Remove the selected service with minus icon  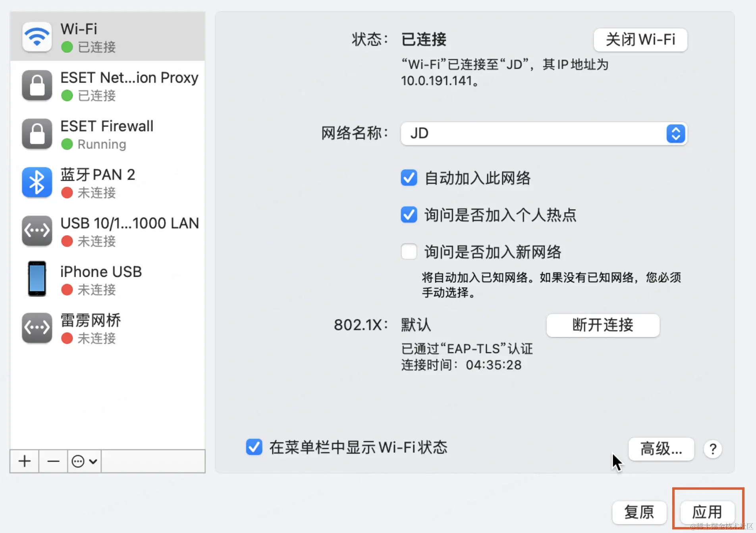(x=53, y=461)
